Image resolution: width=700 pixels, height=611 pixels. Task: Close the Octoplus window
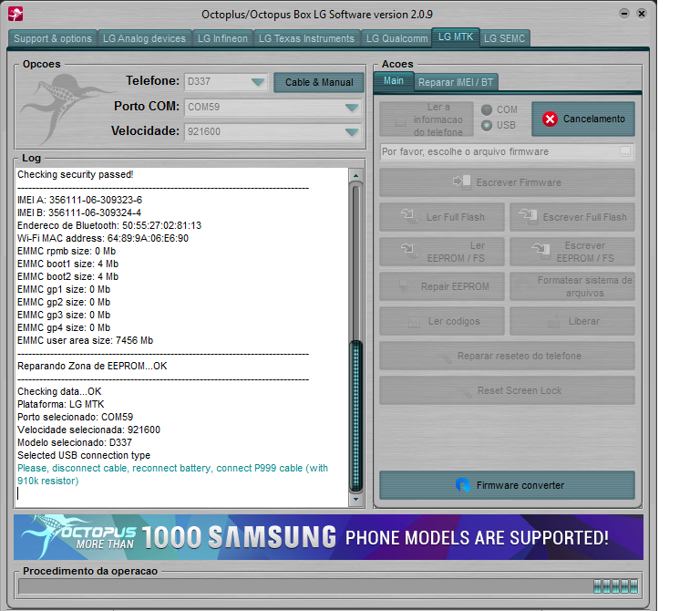(642, 14)
